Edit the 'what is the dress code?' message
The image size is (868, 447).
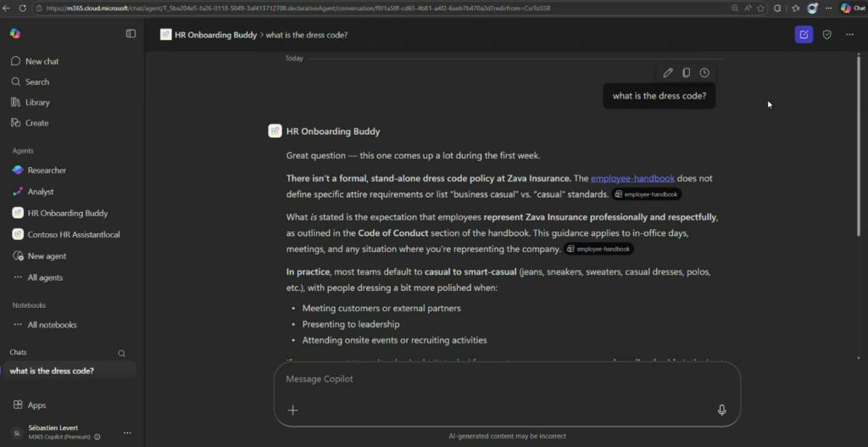point(668,73)
